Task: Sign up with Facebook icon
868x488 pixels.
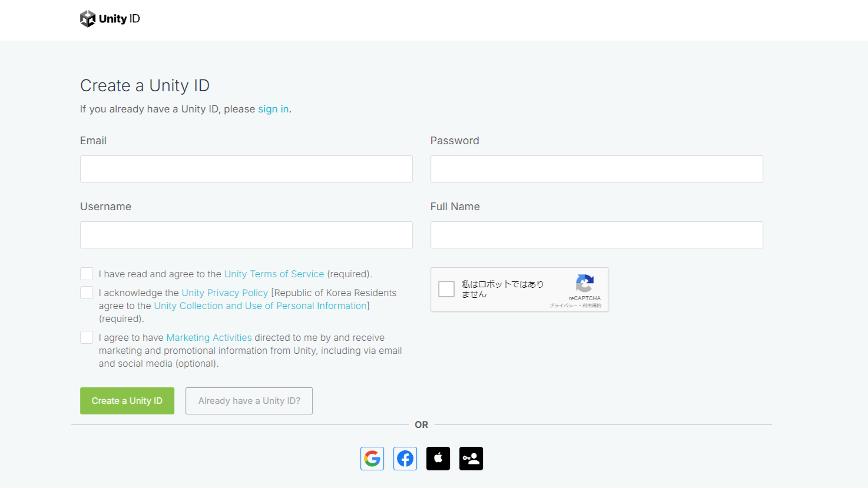Action: point(405,459)
